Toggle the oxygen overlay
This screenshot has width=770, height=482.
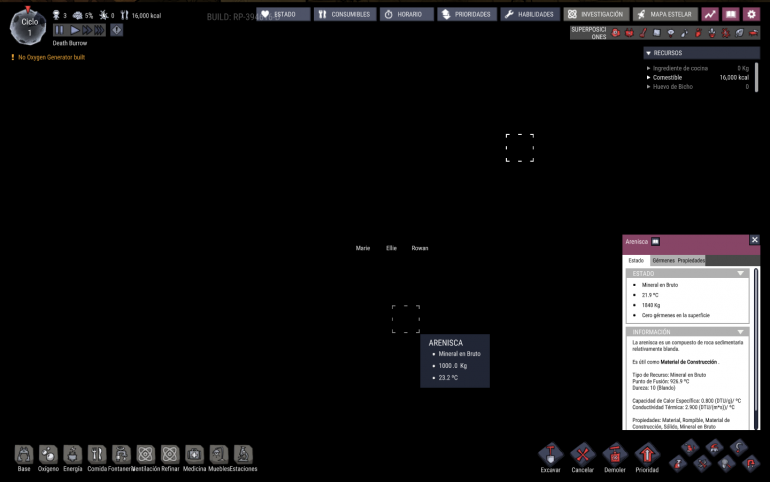(616, 33)
